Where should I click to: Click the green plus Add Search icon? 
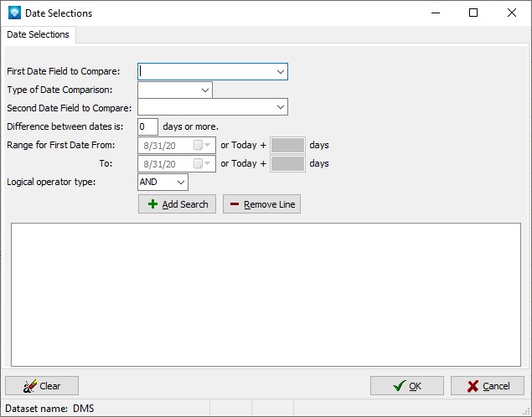click(152, 204)
